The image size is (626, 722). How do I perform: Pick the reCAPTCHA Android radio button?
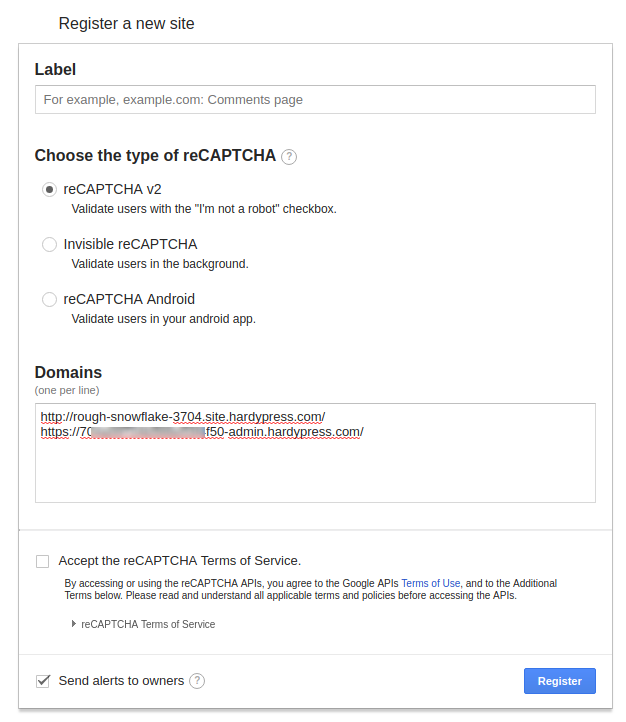(49, 299)
